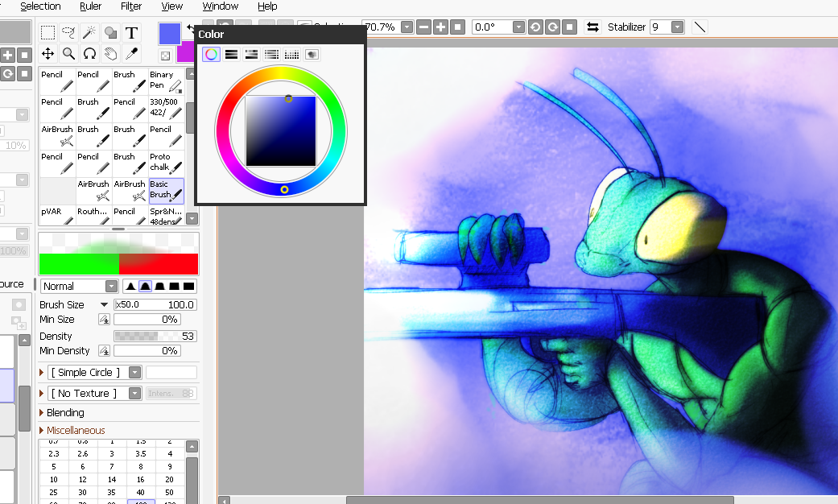Image resolution: width=838 pixels, height=504 pixels.
Task: Show the RGB slider view in Color panel
Action: (x=231, y=54)
